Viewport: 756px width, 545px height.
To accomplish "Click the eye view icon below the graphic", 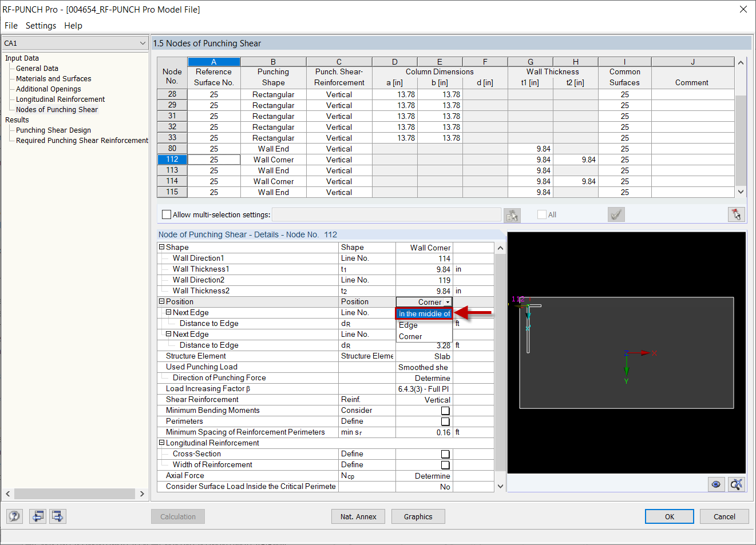I will point(716,484).
